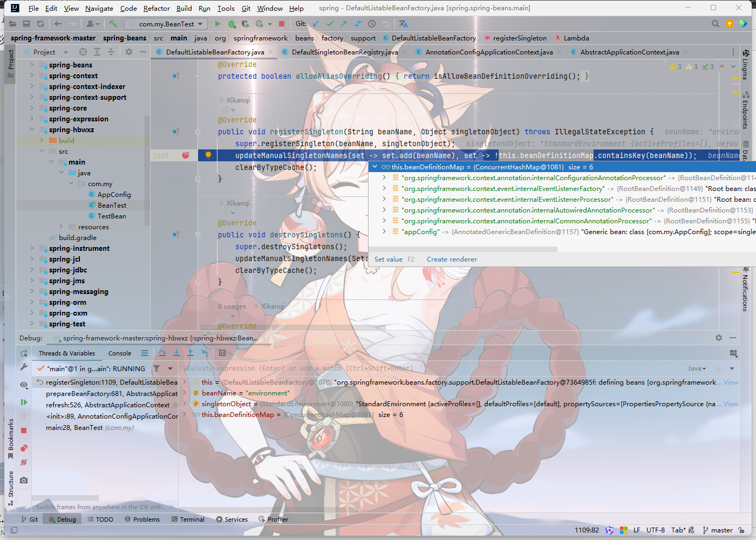Click the evaluate expression input field

click(432, 368)
